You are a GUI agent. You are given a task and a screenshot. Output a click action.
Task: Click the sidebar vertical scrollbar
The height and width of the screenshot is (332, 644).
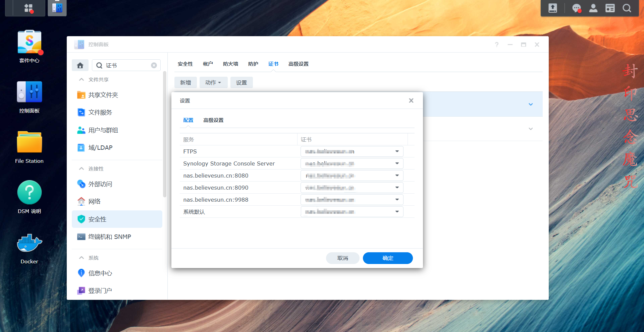(164, 134)
